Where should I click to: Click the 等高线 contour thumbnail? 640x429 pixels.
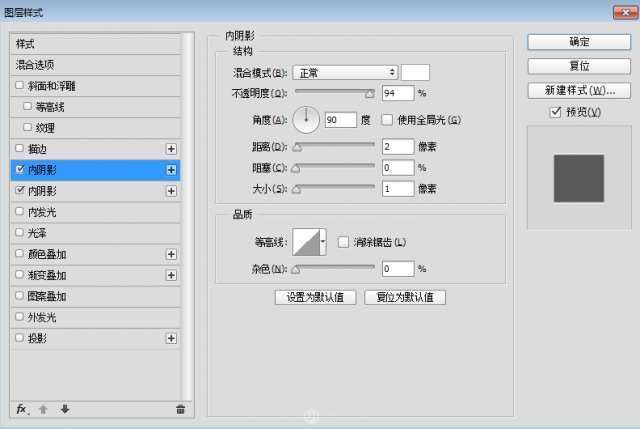point(306,242)
